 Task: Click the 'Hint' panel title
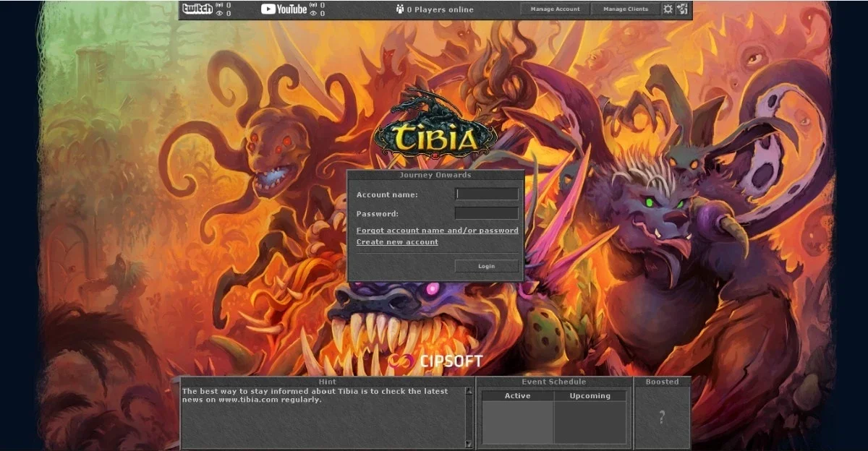tap(327, 382)
